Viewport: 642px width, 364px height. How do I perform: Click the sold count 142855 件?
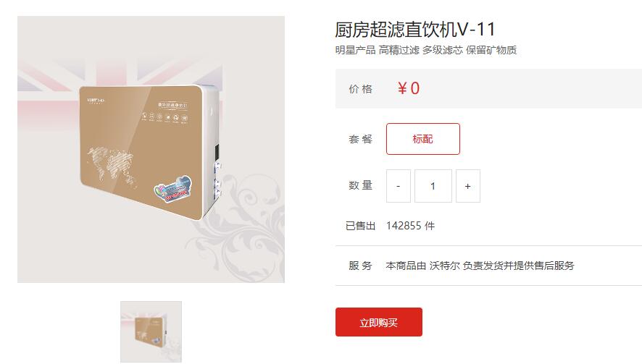click(x=410, y=226)
